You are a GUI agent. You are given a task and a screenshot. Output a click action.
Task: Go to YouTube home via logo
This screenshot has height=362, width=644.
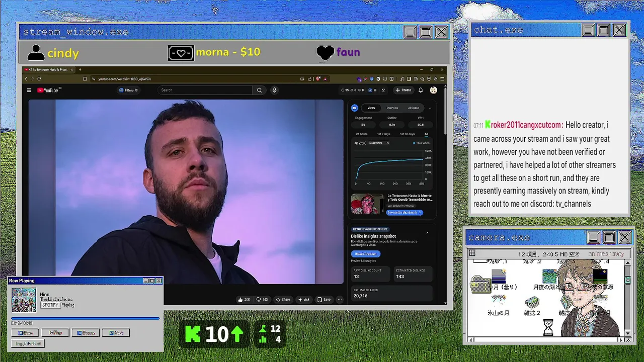pos(49,90)
